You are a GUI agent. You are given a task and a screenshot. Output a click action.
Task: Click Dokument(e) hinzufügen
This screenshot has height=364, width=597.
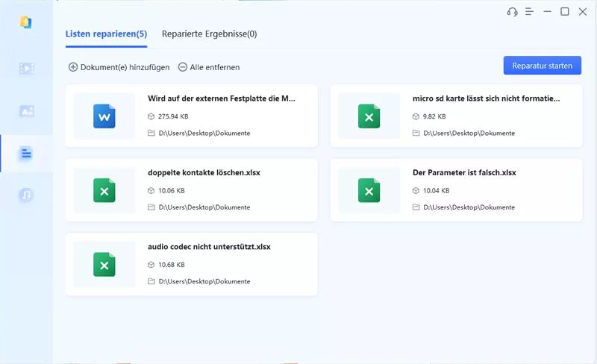pos(119,67)
